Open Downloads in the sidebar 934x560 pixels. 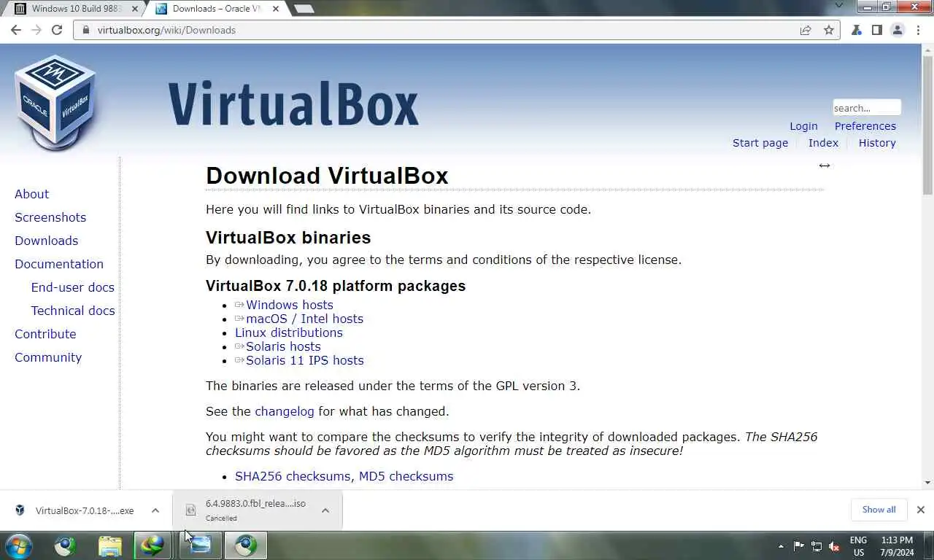[46, 241]
